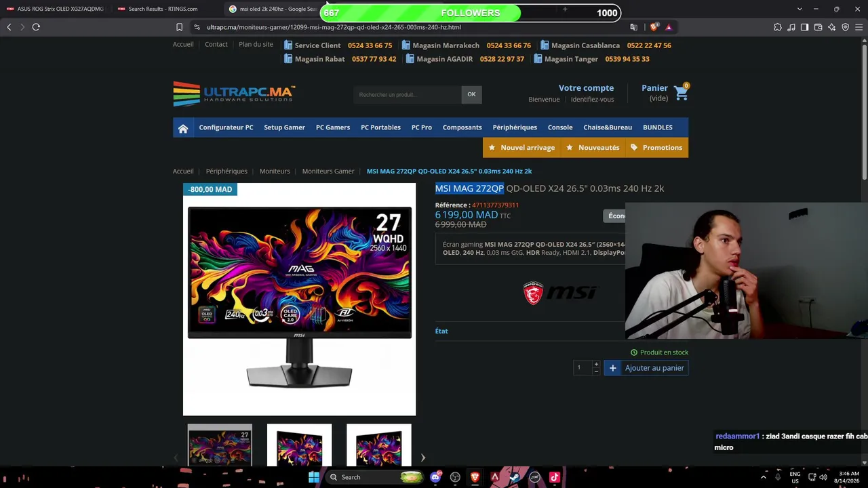
Task: Click the UltraPC.ma logo
Action: (x=234, y=94)
